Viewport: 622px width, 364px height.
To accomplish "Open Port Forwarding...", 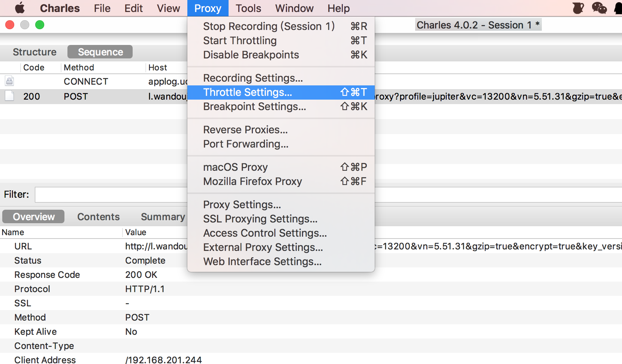I will tap(281, 144).
